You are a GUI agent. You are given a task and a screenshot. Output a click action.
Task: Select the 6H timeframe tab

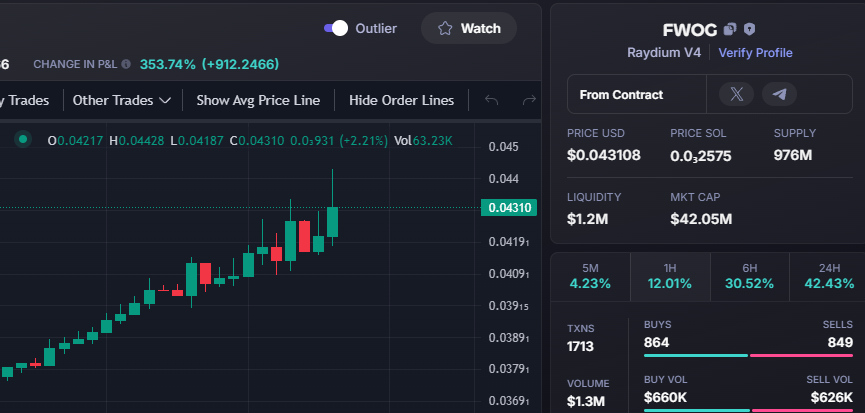pos(749,277)
